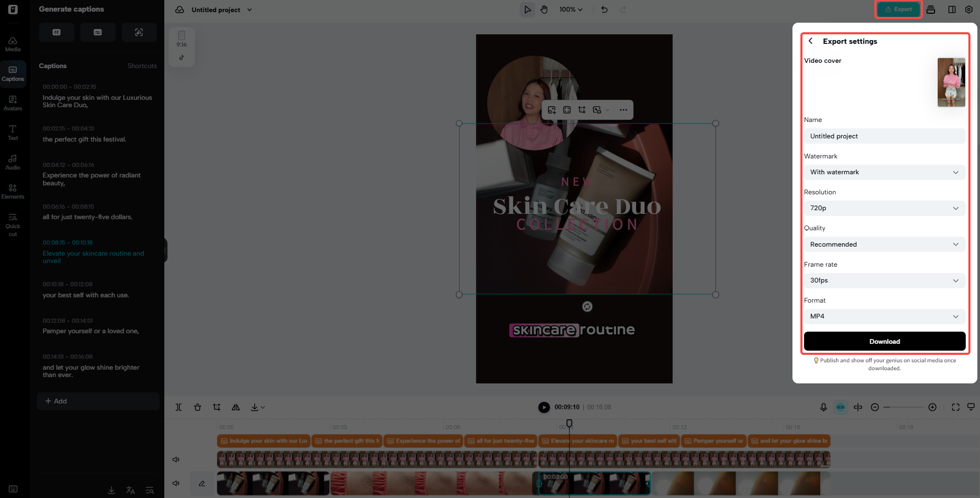Image resolution: width=980 pixels, height=498 pixels.
Task: Toggle smart snap in the timeline toolbar
Action: click(x=841, y=407)
